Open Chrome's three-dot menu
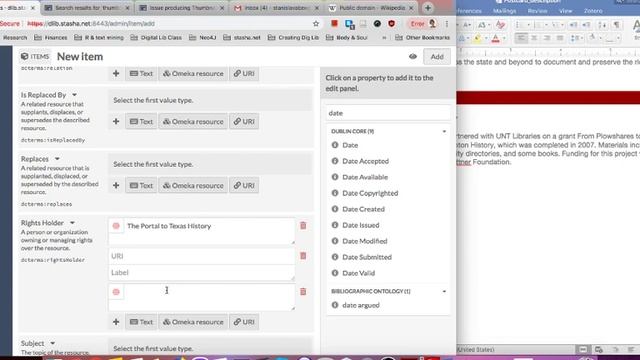The height and width of the screenshot is (360, 640). [x=447, y=24]
